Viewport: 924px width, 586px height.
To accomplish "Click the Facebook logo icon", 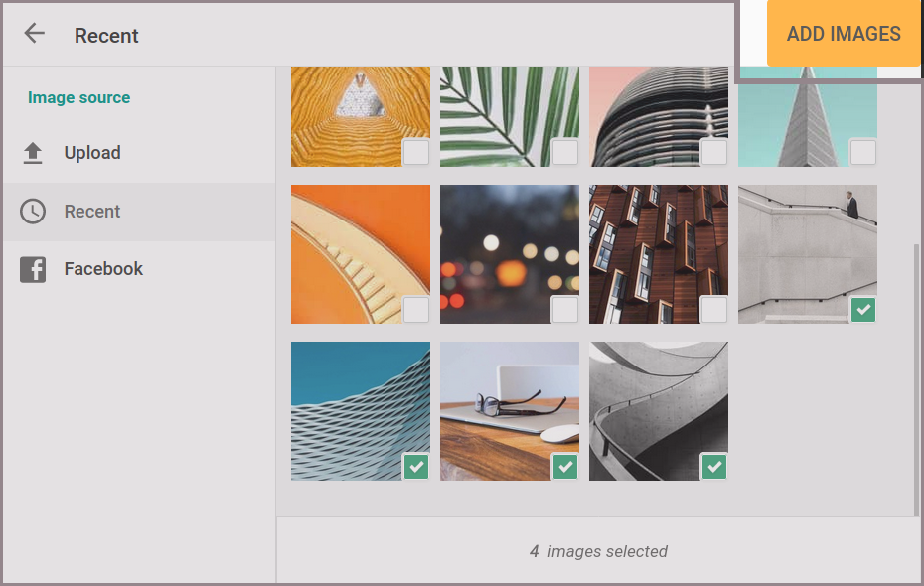I will [33, 269].
